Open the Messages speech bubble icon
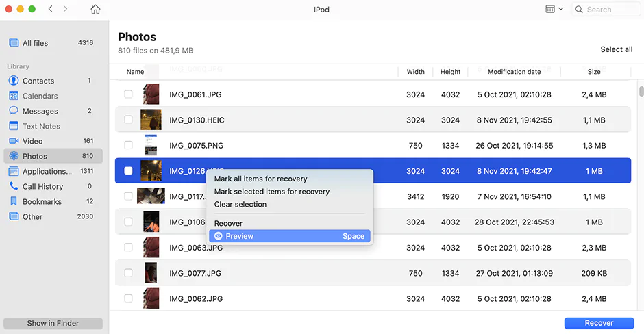This screenshot has height=334, width=644. click(x=14, y=111)
